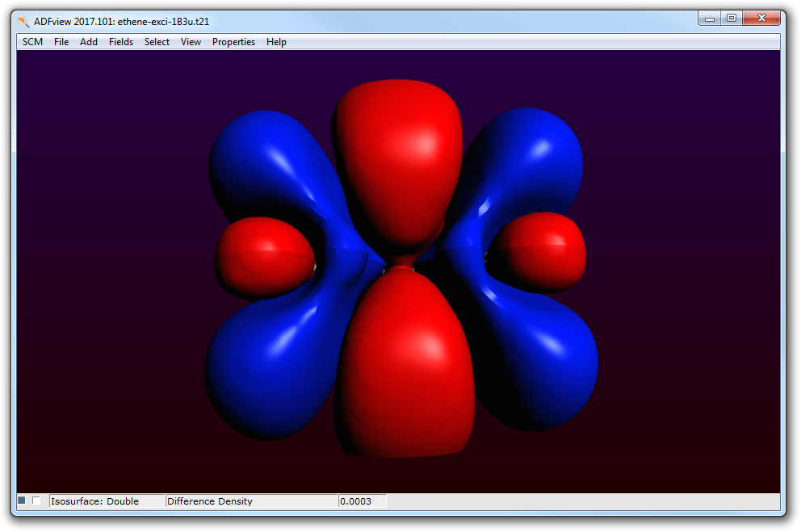Open the Properties menu
The height and width of the screenshot is (532, 801).
233,42
